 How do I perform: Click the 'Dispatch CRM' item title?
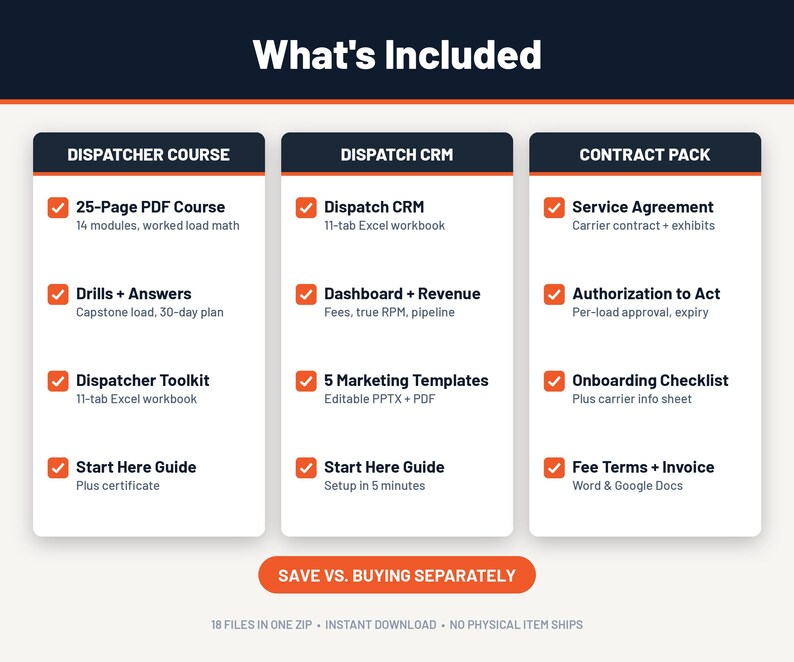pyautogui.click(x=374, y=207)
